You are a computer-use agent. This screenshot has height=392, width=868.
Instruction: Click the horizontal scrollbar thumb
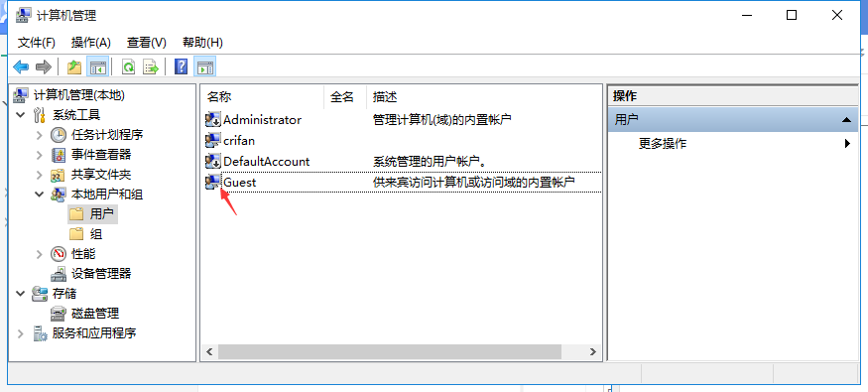[390, 351]
